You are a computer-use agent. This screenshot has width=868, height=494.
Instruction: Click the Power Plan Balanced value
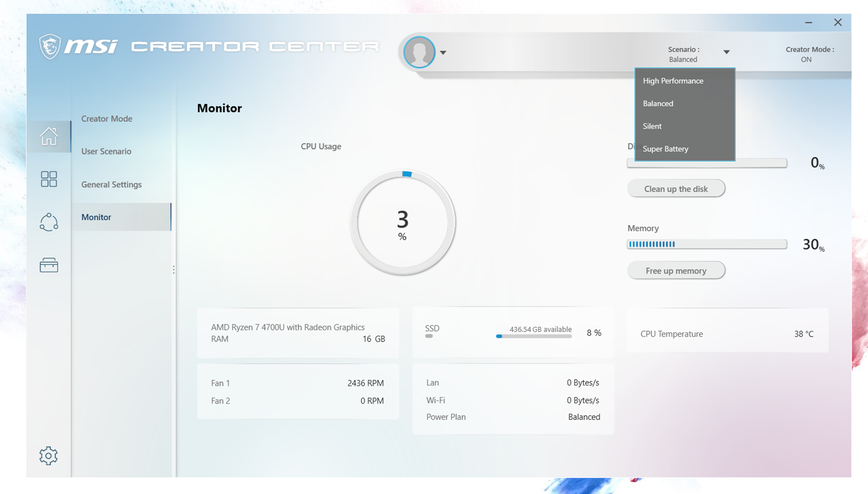pyautogui.click(x=584, y=417)
